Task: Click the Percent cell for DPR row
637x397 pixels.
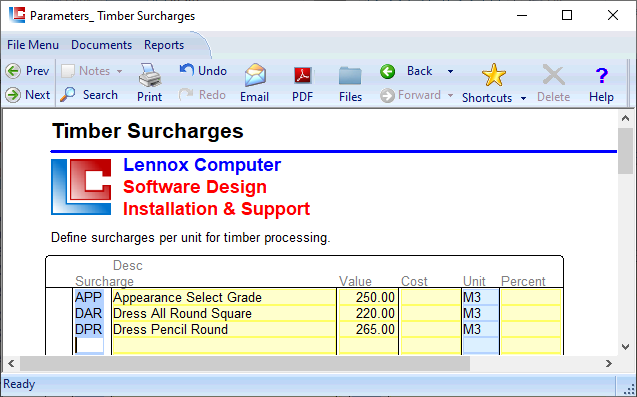Action: coord(531,329)
